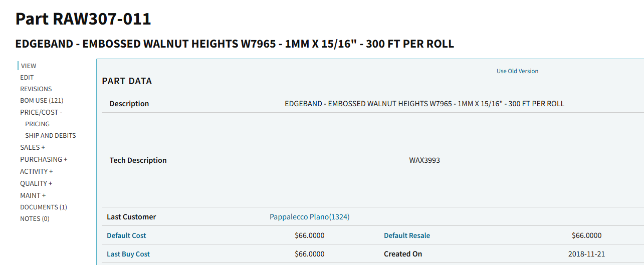644x265 pixels.
Task: Expand the MAINT menu section
Action: click(x=33, y=195)
